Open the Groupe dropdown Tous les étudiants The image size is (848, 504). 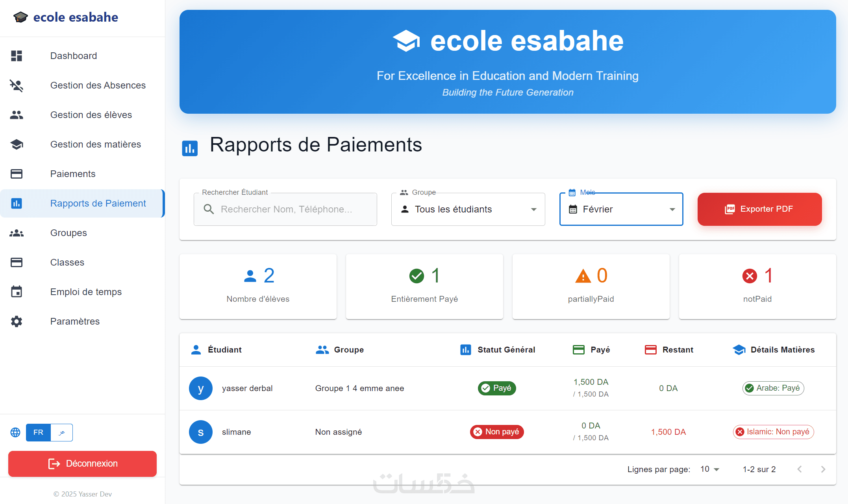468,209
